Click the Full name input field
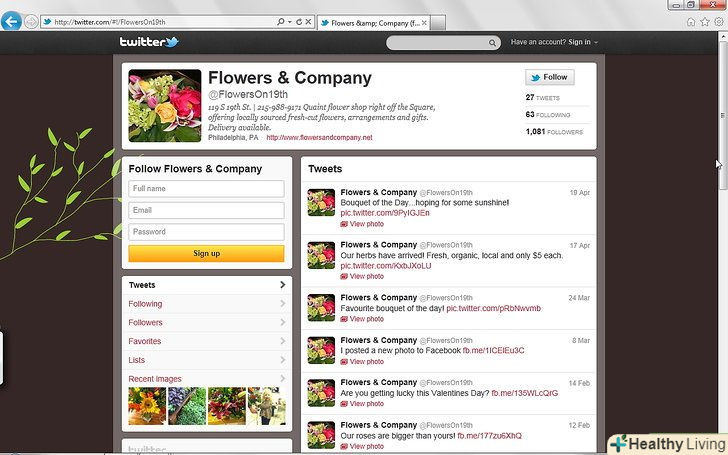Viewport: 728px width, 455px height. click(x=206, y=188)
